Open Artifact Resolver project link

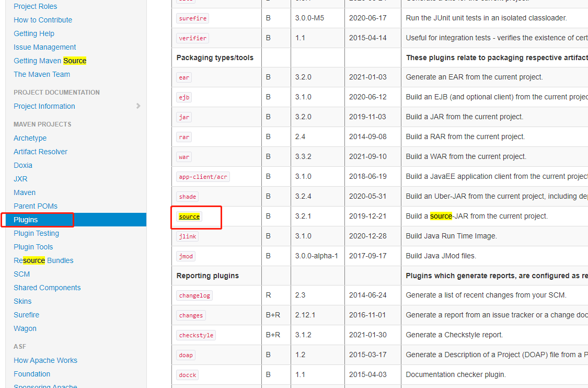coord(40,152)
